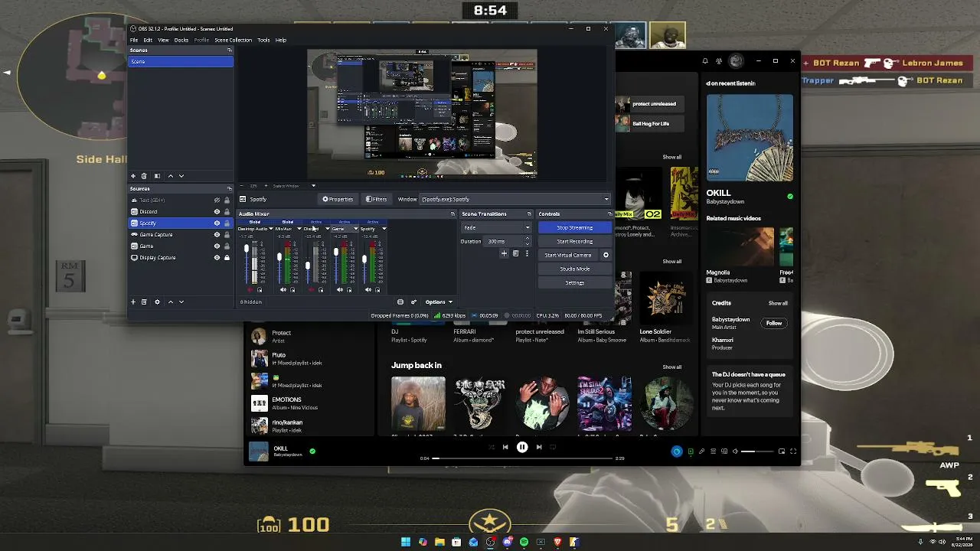Open the View menu in OBS

pos(163,40)
